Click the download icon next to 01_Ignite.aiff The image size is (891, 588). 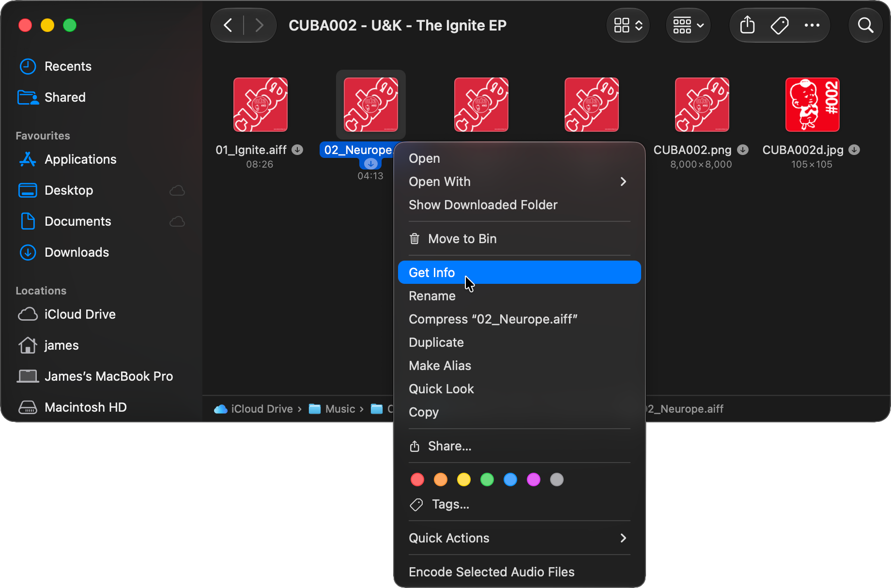[x=298, y=150]
